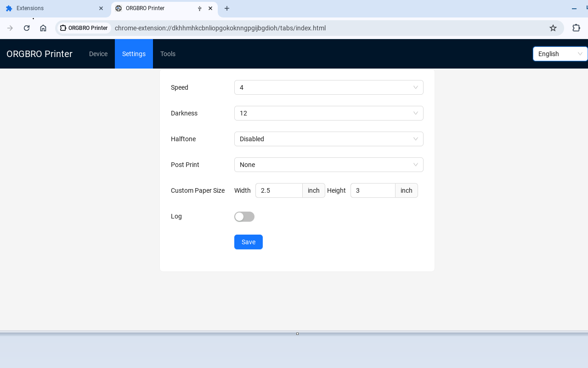Go to the browser home page
Screen dimensions: 588x368
point(43,28)
